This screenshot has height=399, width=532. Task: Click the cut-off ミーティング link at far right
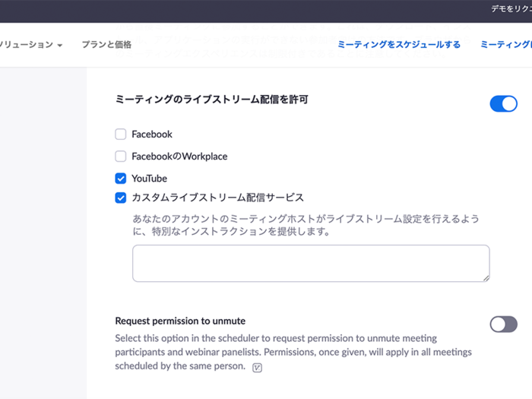506,45
